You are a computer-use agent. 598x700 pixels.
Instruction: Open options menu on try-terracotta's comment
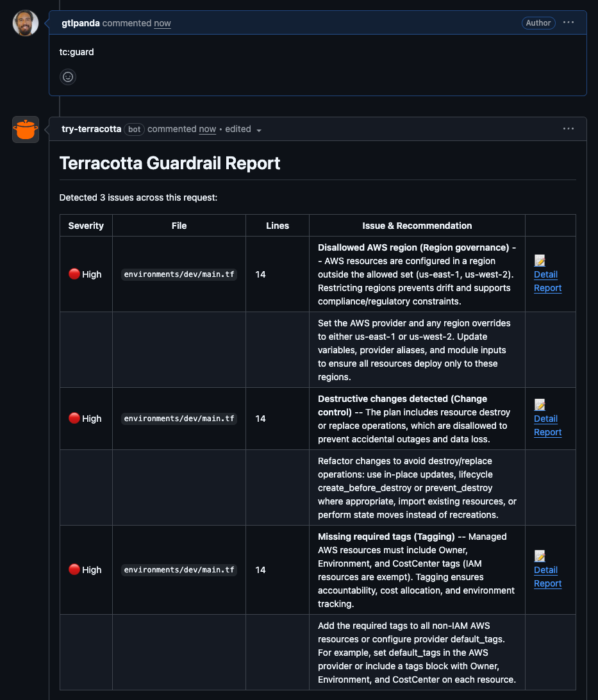point(569,129)
